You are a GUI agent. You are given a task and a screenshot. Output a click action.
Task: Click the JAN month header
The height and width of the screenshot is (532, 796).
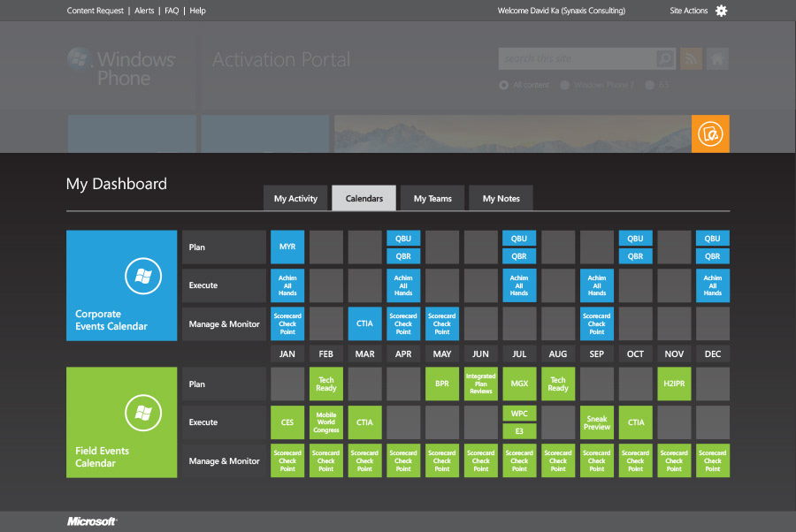(287, 354)
